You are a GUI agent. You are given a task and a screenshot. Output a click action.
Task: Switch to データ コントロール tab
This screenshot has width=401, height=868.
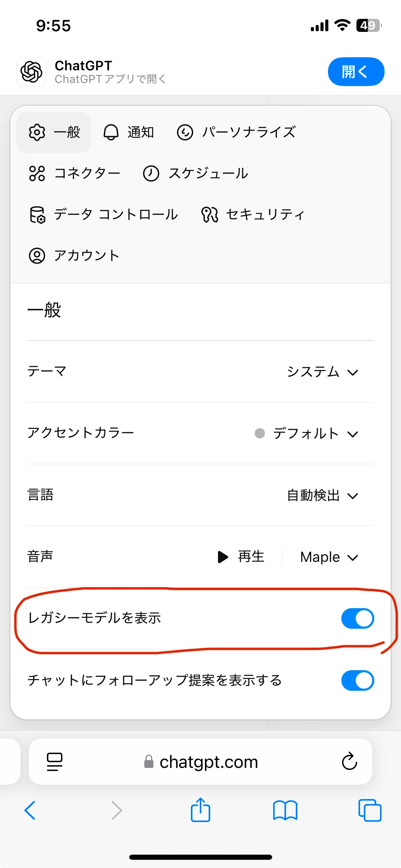coord(104,215)
